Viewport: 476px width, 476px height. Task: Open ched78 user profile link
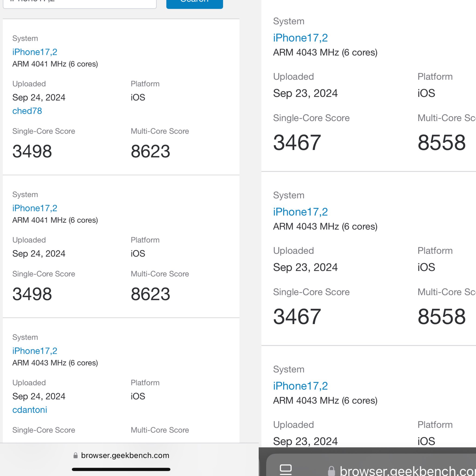27,111
